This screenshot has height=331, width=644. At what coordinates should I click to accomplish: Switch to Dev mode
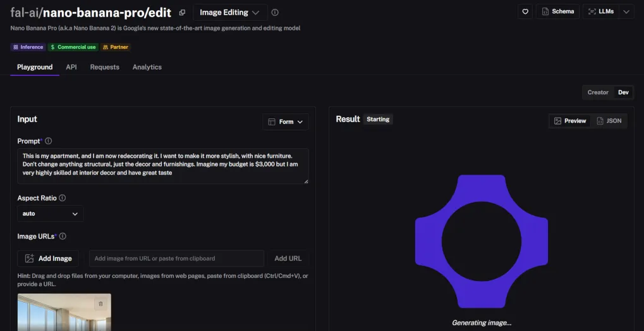tap(623, 92)
